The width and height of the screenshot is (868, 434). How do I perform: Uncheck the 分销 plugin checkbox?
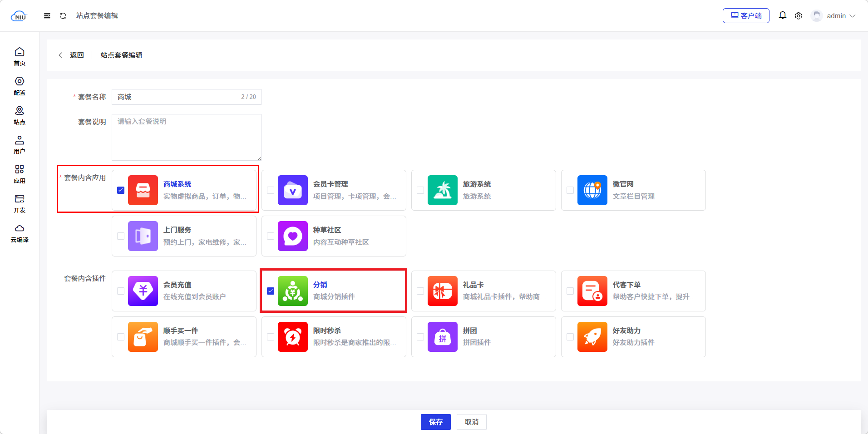(x=271, y=291)
